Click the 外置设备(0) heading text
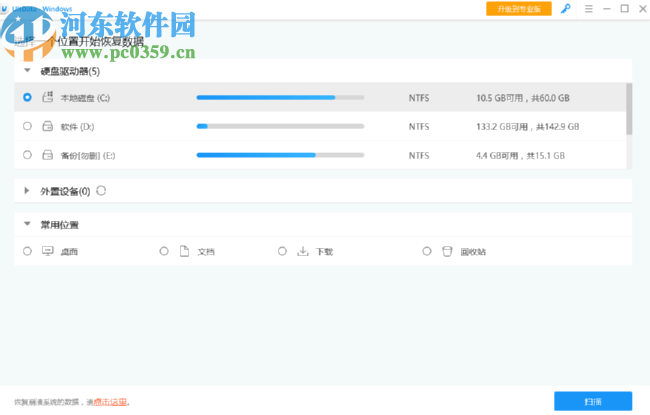Viewport: 650px width, 415px height. pyautogui.click(x=65, y=191)
